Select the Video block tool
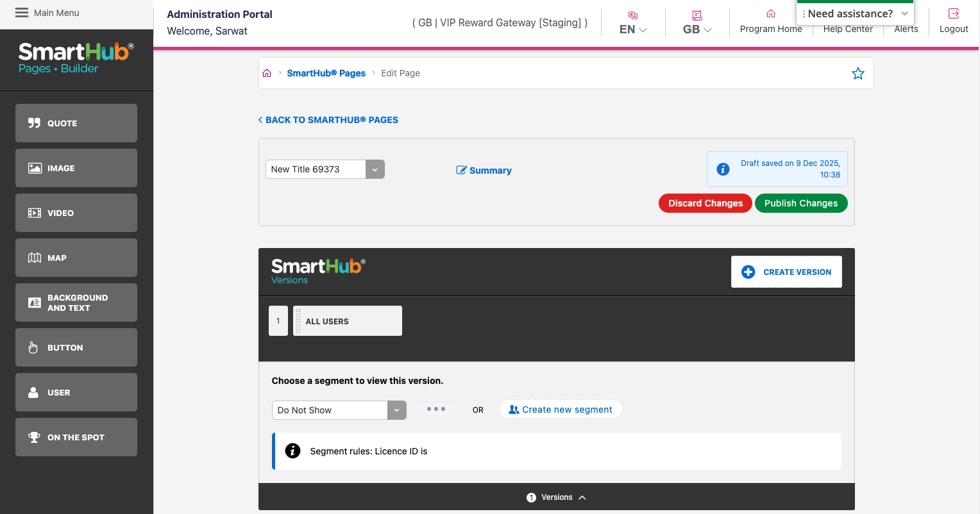 pos(76,213)
